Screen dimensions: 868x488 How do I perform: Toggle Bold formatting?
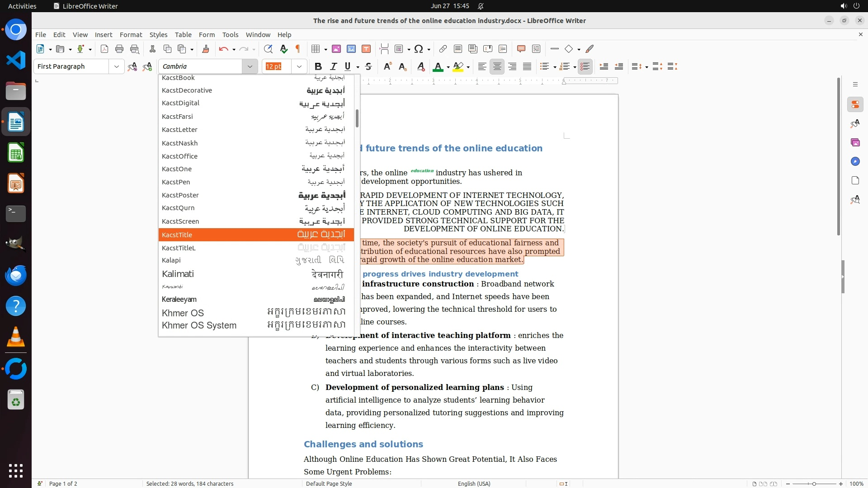point(318,66)
